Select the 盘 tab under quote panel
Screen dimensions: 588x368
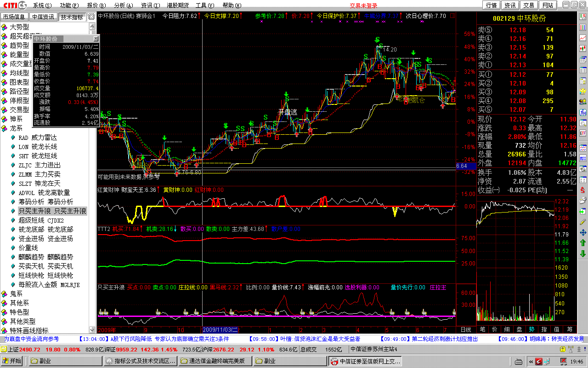pyautogui.click(x=519, y=329)
